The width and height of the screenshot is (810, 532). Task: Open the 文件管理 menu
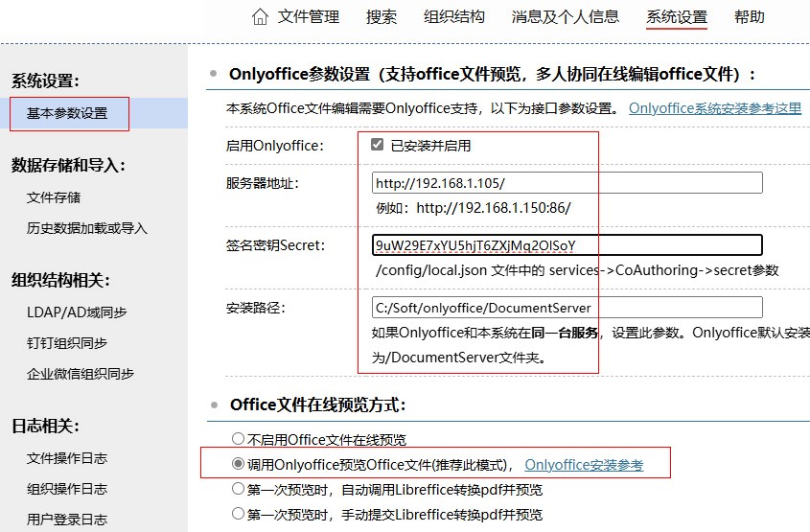pyautogui.click(x=309, y=17)
